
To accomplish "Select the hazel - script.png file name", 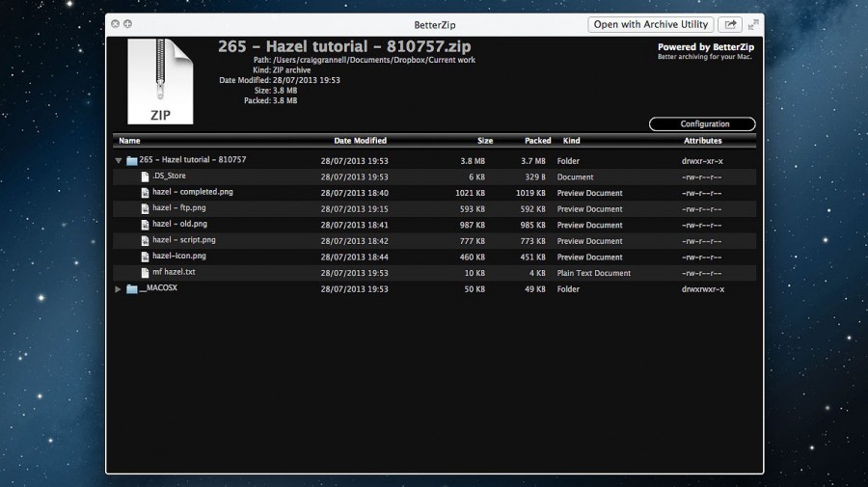I will 183,240.
